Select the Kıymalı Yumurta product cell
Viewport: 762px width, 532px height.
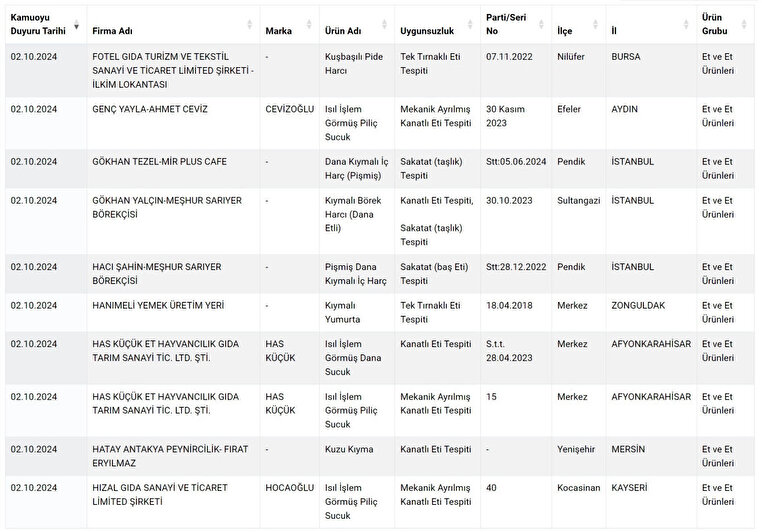[345, 311]
